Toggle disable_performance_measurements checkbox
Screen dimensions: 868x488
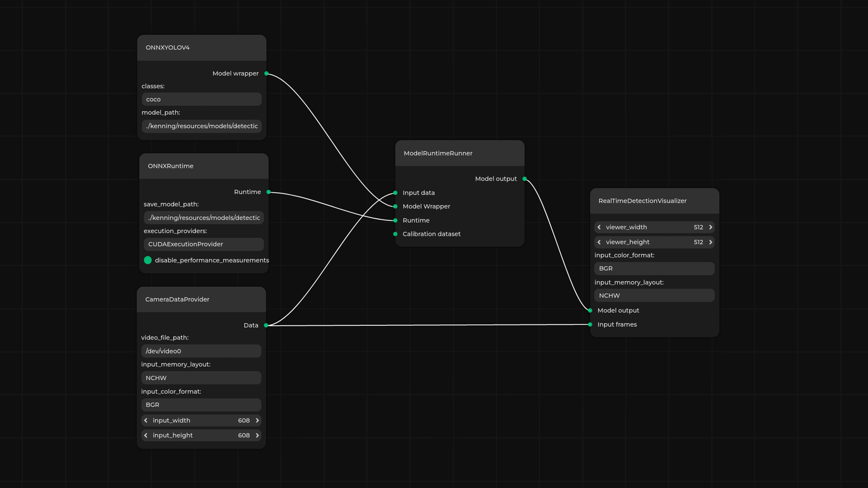click(148, 260)
